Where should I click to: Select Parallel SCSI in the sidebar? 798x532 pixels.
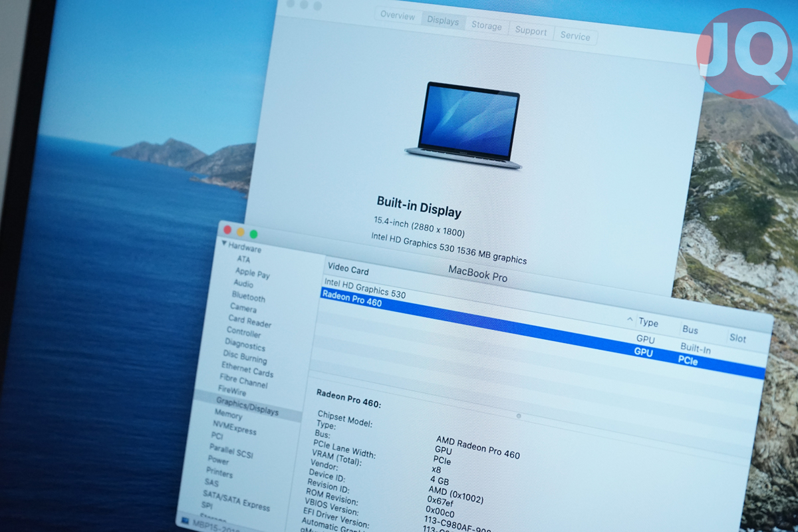231,451
